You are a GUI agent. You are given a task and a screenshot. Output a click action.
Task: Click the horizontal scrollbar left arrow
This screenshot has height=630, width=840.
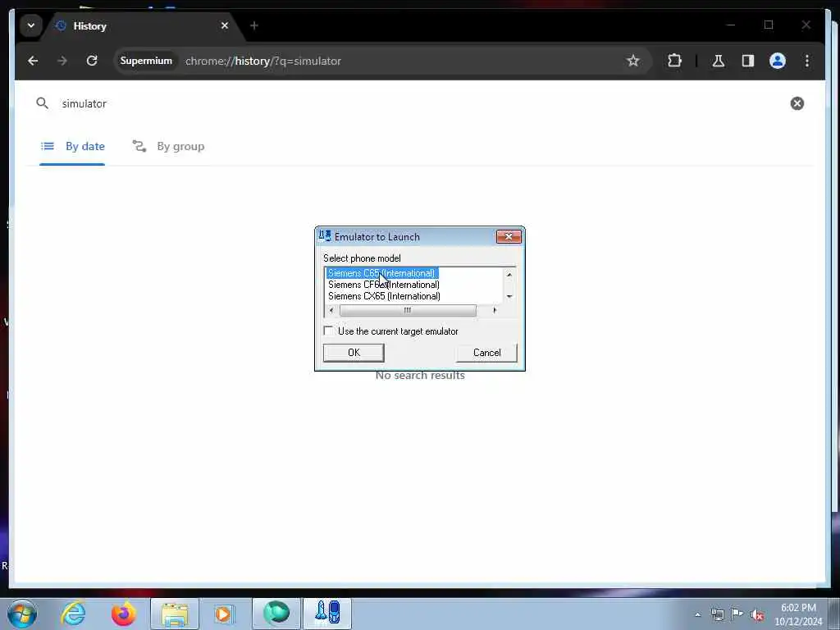[331, 310]
